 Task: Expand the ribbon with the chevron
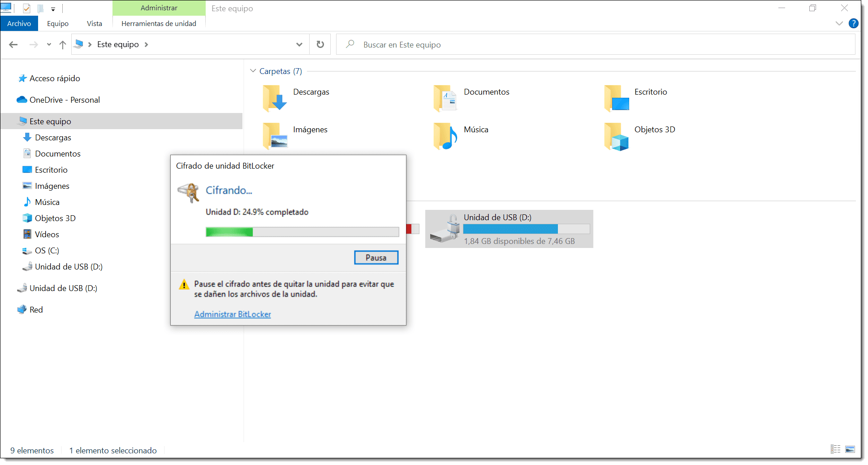(x=839, y=23)
